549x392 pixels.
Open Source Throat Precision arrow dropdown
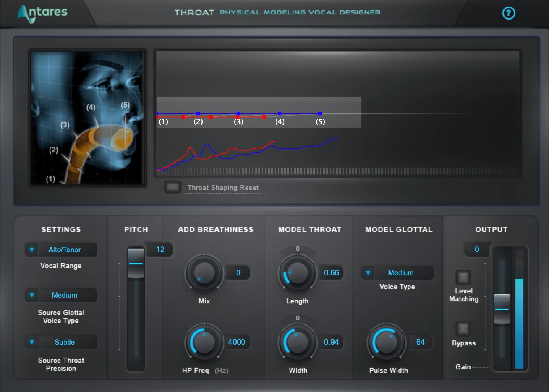(x=32, y=342)
